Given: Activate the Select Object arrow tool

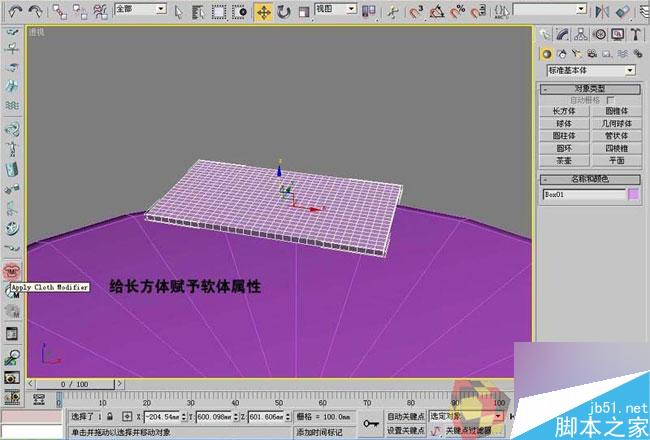Looking at the screenshot, I should coord(179,12).
